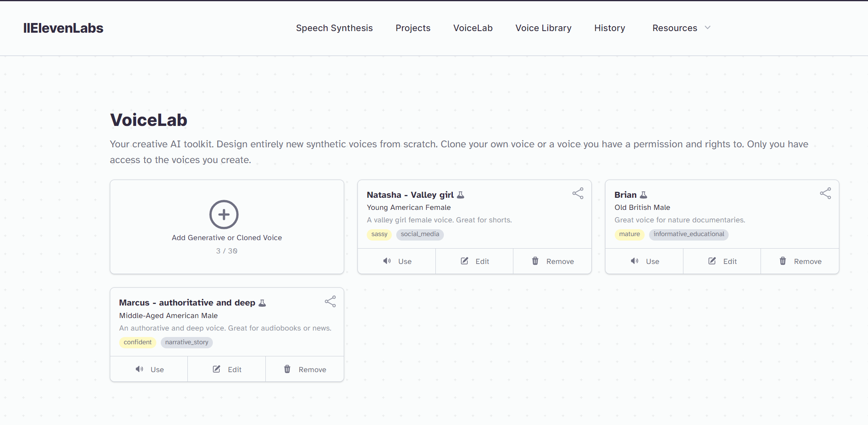Click 'Old British Male' text
Screen dimensions: 868x425
(642, 207)
